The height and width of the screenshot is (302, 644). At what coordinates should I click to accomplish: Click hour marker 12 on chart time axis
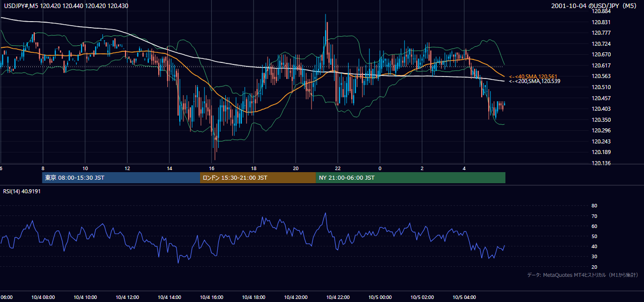(x=127, y=168)
